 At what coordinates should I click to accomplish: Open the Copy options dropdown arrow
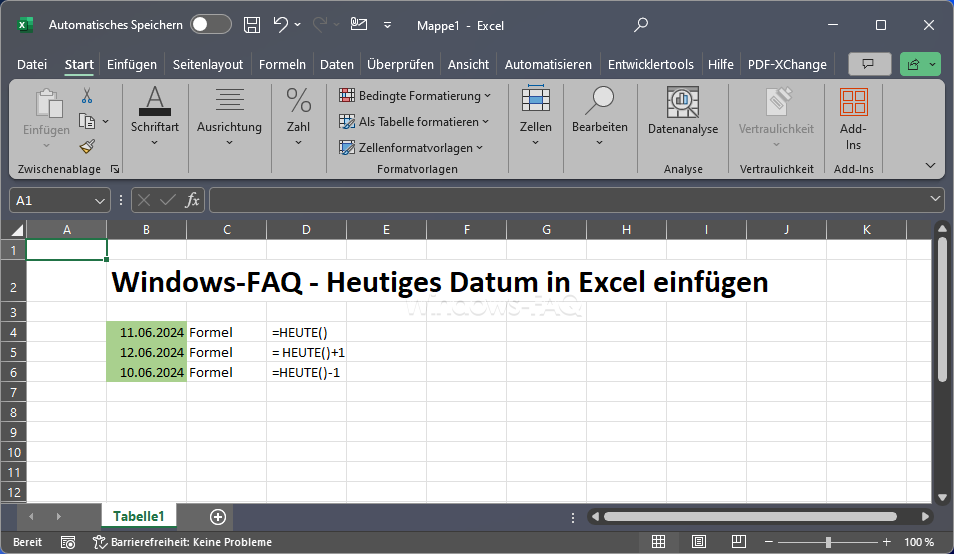pos(105,122)
